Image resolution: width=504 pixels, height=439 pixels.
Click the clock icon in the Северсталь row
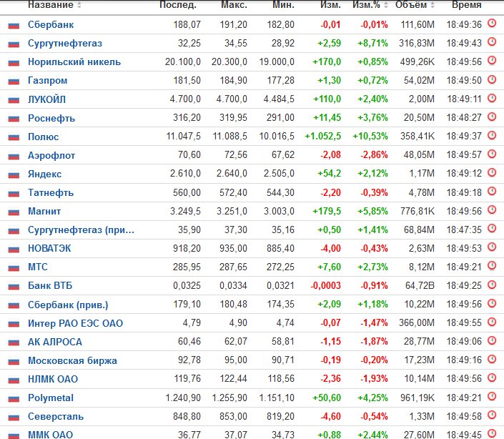(x=492, y=415)
